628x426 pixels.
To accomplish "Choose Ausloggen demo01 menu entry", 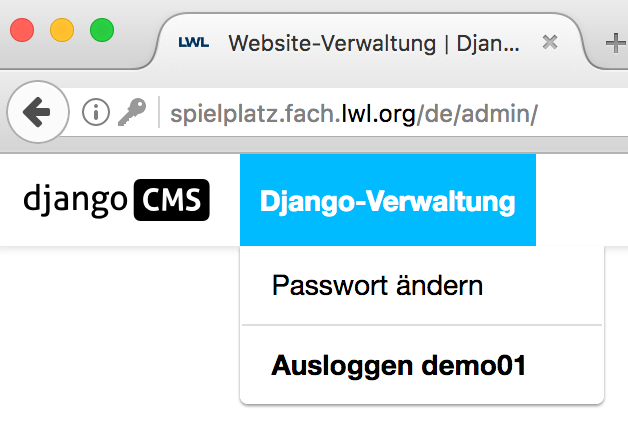I will (x=398, y=365).
